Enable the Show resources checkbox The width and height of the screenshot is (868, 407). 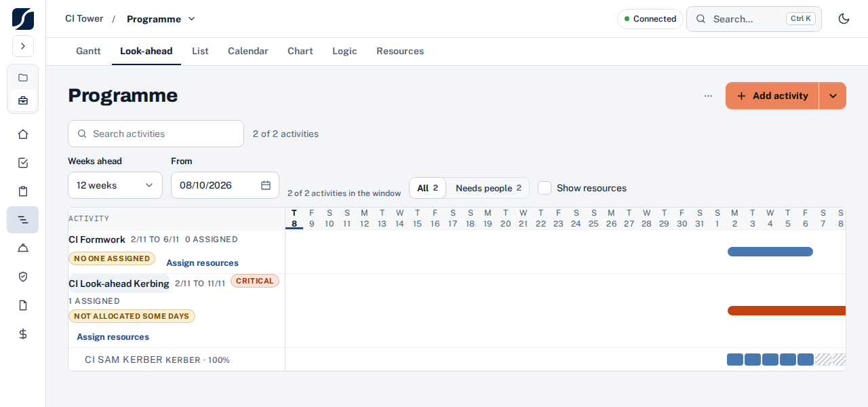(x=545, y=188)
